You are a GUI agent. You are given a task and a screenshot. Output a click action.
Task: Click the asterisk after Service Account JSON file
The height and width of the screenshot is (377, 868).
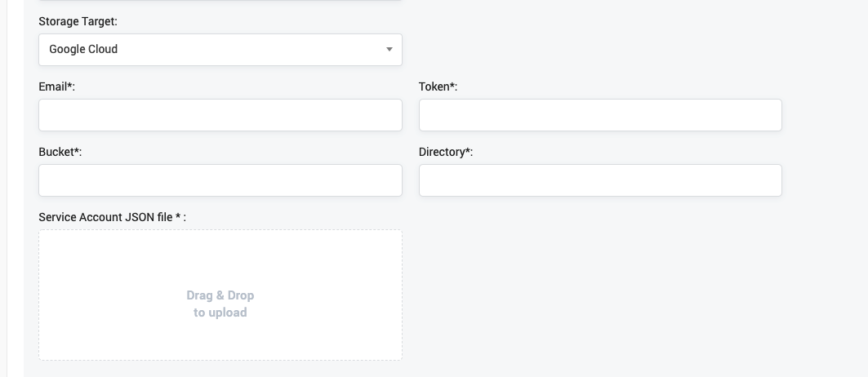[178, 216]
